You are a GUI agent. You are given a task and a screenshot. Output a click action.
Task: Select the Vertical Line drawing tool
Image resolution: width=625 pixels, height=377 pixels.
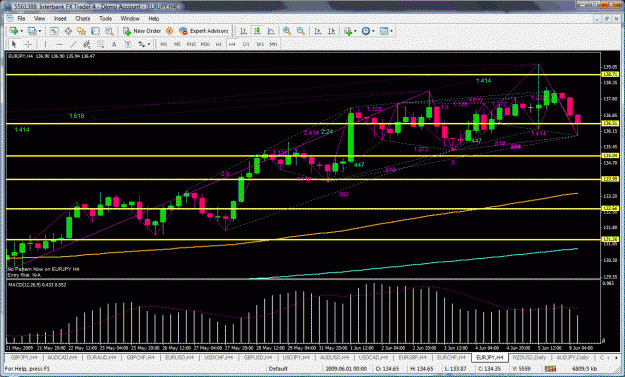pos(45,44)
